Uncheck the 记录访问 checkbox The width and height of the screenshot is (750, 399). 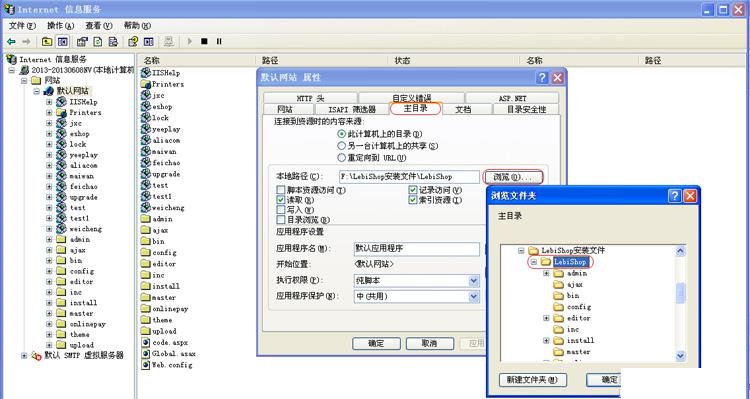(413, 190)
